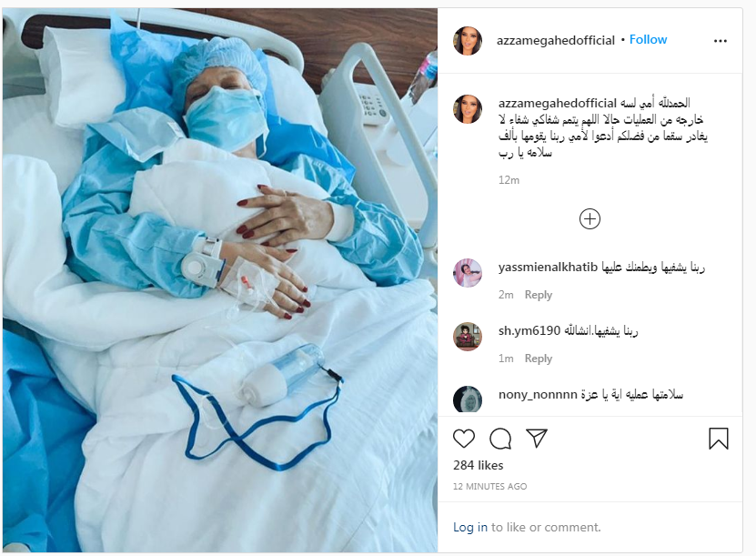Image resolution: width=756 pixels, height=556 pixels.
Task: Open the header profile avatar
Action: pos(468,41)
